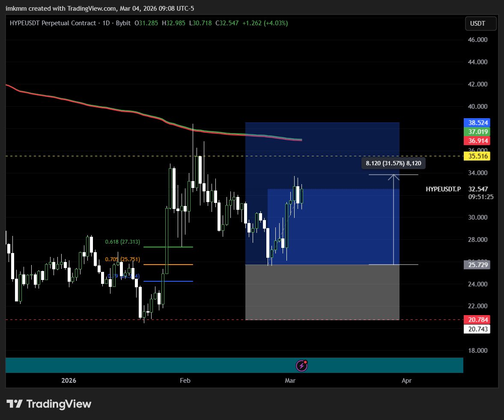Select the blue 38.524 price label
504x420 pixels.
click(x=477, y=123)
